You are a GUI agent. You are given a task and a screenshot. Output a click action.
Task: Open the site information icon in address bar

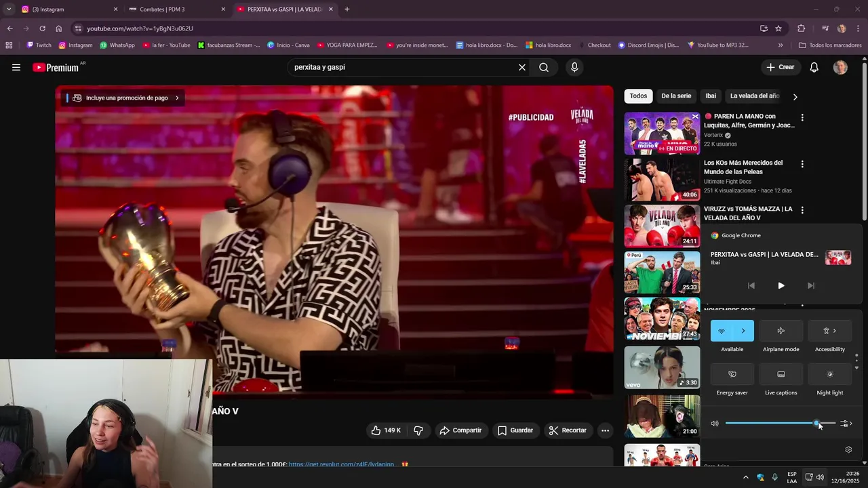coord(79,28)
